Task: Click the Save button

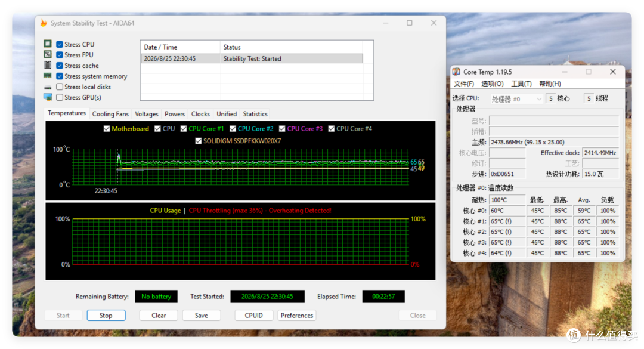Action: [202, 315]
